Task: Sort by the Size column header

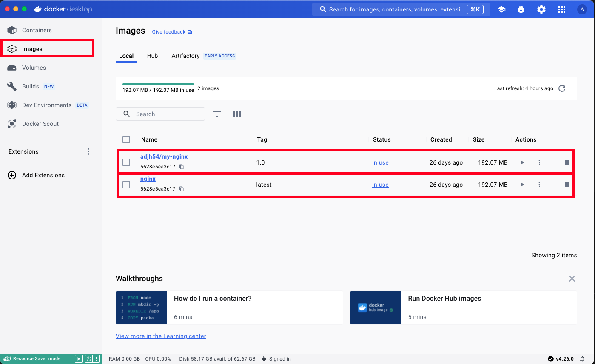Action: [x=478, y=139]
